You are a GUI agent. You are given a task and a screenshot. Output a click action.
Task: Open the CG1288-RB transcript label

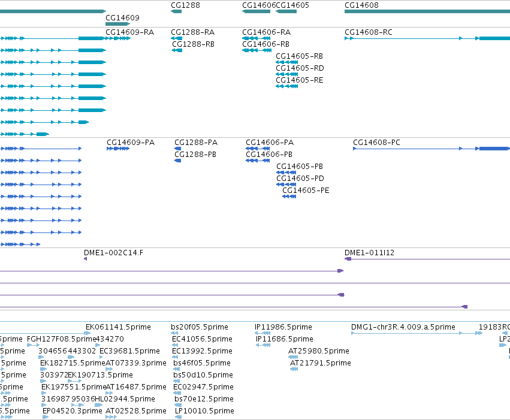tap(193, 44)
